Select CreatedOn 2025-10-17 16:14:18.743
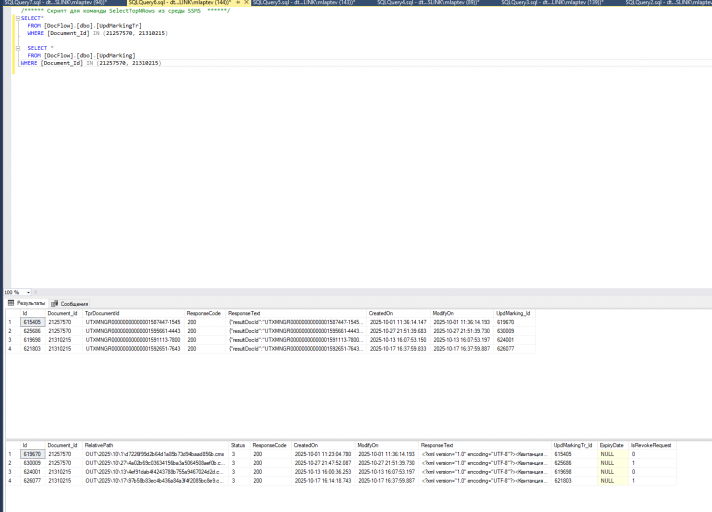The height and width of the screenshot is (512, 712). tap(323, 481)
